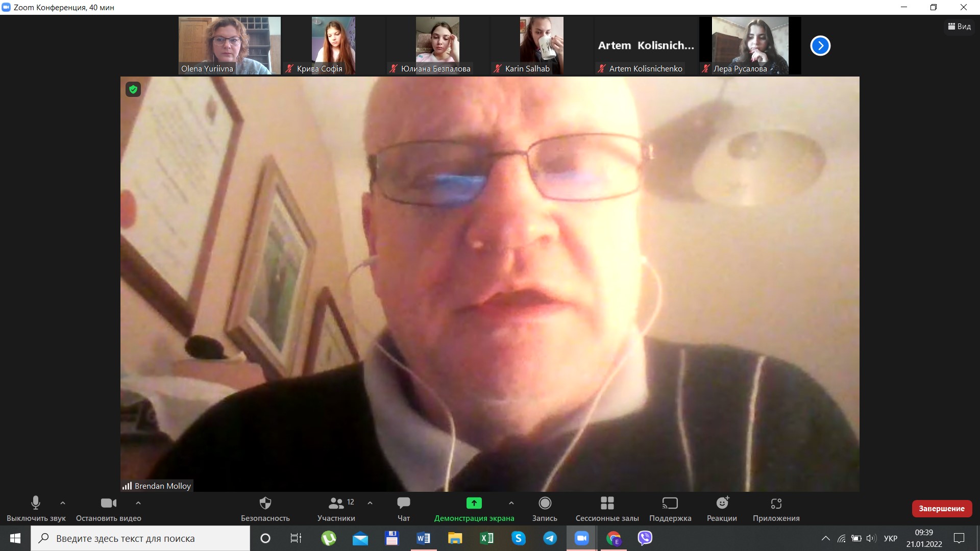Open Telegram from the taskbar
This screenshot has width=980, height=551.
coord(550,538)
